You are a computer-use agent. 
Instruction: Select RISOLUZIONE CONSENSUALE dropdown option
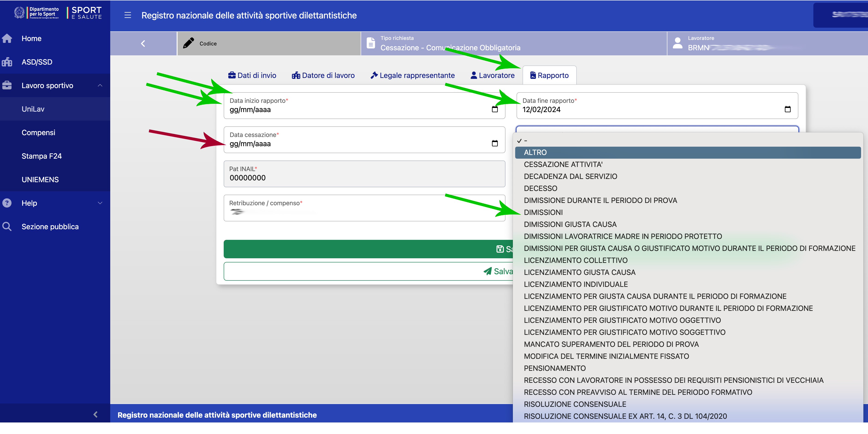[575, 404]
